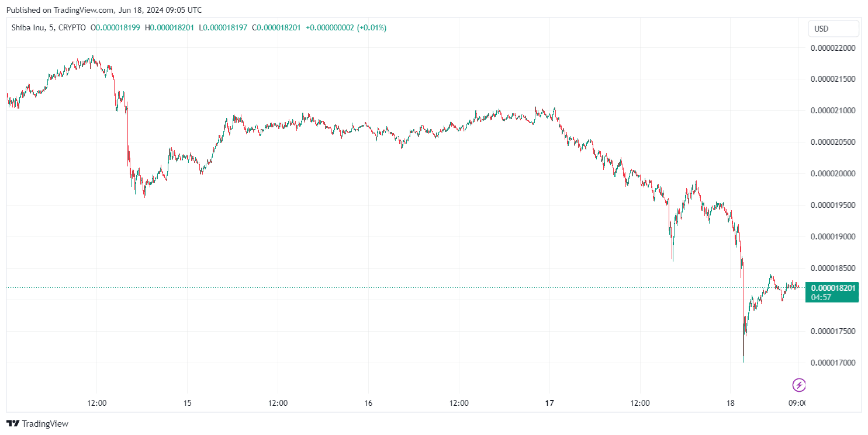Click the 0.000019500 price axis label

click(x=834, y=205)
